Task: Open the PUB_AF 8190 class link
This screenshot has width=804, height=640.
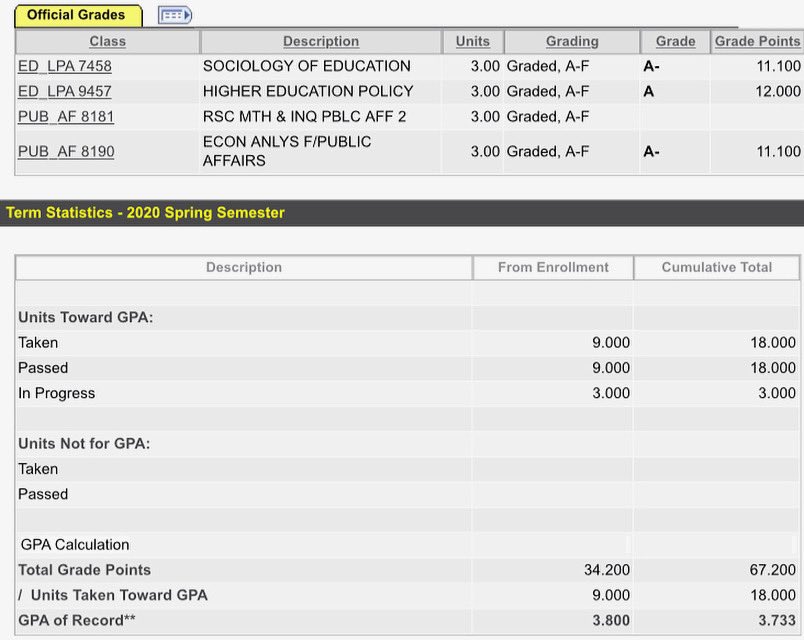Action: (66, 151)
